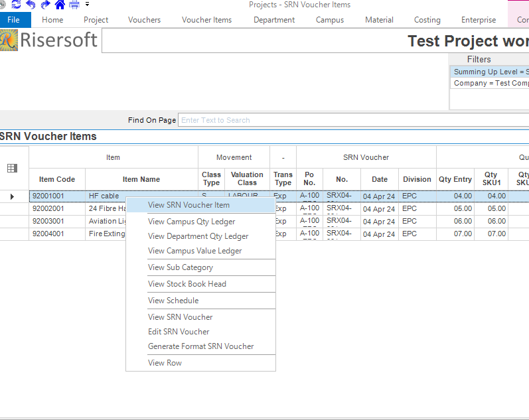Open the File menu
This screenshot has height=420, width=529.
[x=15, y=20]
